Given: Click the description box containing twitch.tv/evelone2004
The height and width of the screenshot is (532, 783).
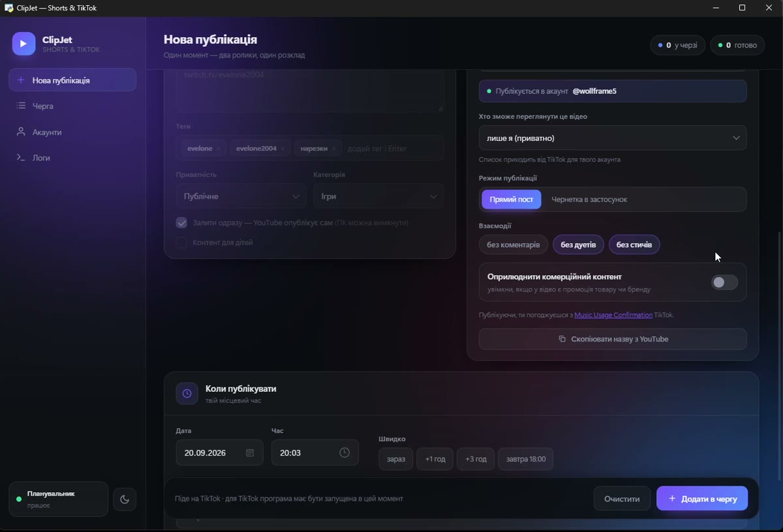Looking at the screenshot, I should pos(310,91).
